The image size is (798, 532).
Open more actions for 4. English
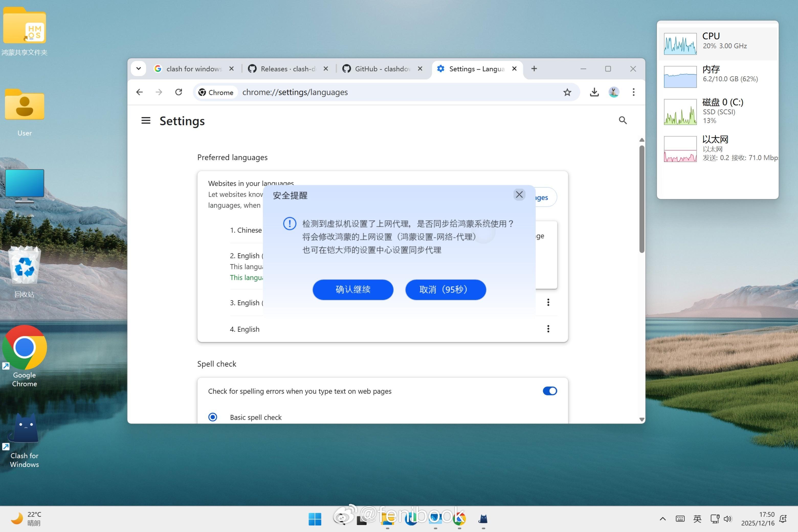click(x=548, y=328)
